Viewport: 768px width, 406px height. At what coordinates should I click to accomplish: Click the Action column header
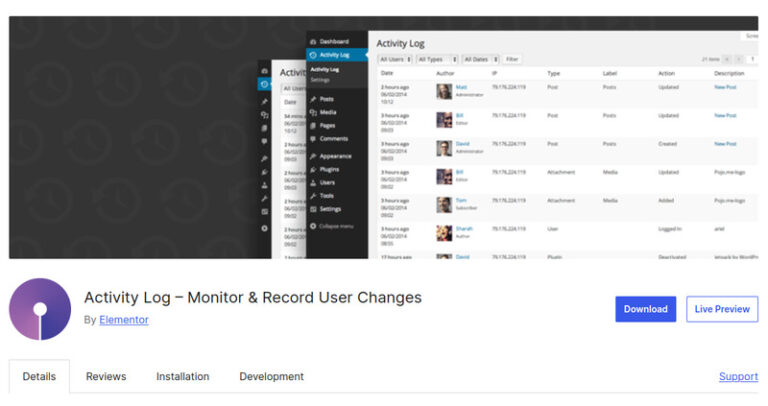click(x=666, y=73)
